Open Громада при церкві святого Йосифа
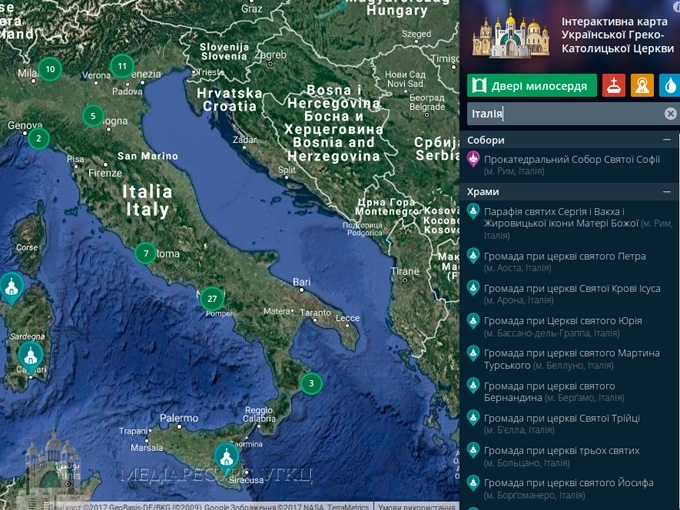 569,489
